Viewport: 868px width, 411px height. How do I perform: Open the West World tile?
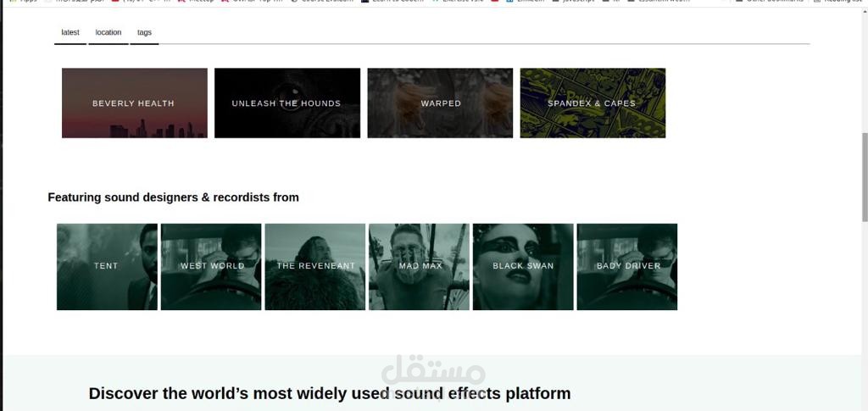tap(211, 267)
